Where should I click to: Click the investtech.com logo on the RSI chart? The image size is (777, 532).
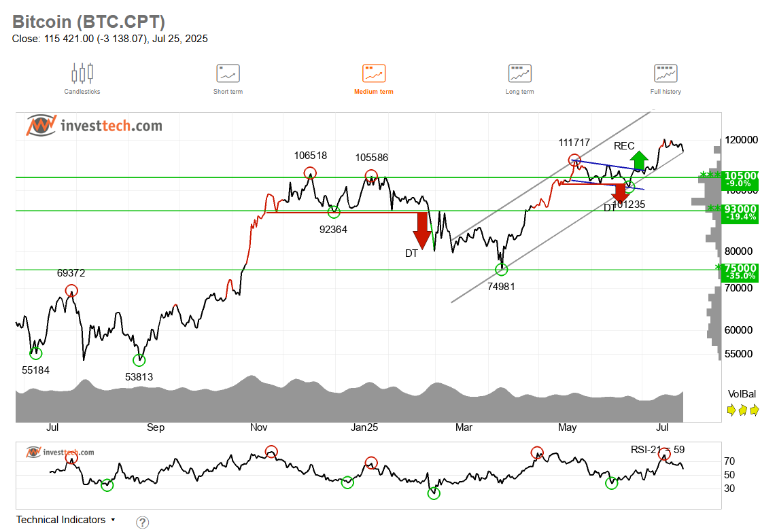(60, 452)
